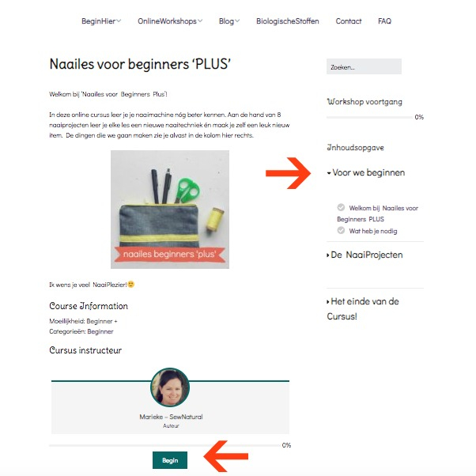
Task: Open Welkom bij Naailes voor Beginners PLUS lesson
Action: [378, 213]
